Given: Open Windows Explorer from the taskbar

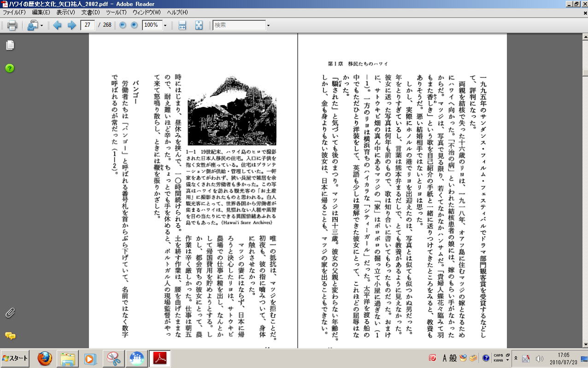Looking at the screenshot, I should [x=68, y=358].
